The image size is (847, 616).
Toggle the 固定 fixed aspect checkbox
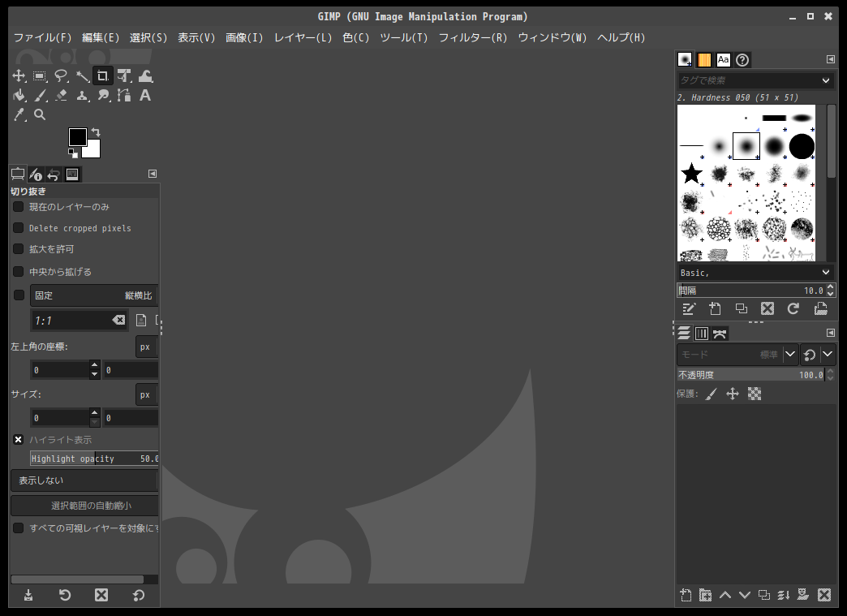tap(19, 295)
